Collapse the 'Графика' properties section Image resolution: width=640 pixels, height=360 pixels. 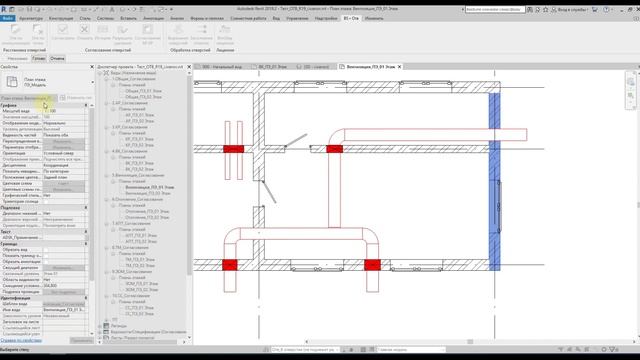86,105
